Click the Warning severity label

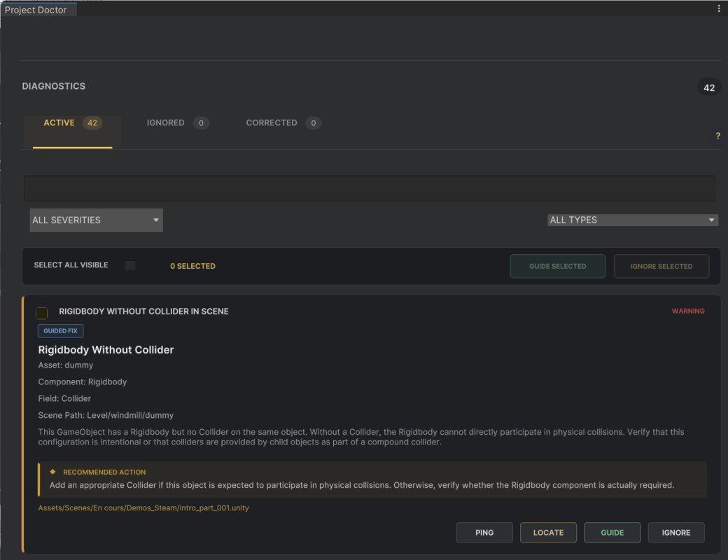click(x=688, y=311)
